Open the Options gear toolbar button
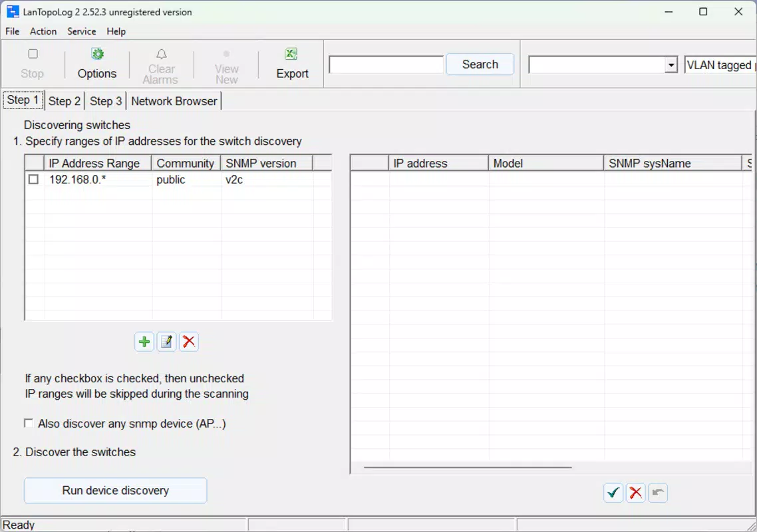Screen dimensions: 757x532 click(x=97, y=64)
